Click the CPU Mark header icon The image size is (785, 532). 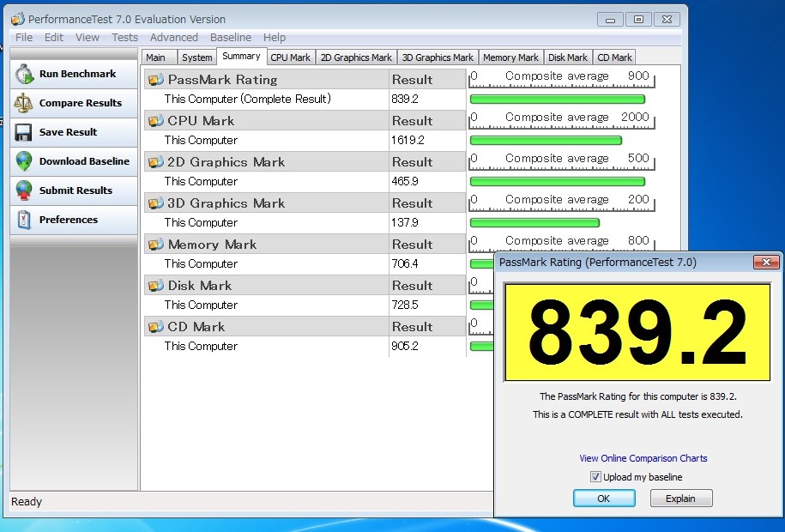[155, 121]
